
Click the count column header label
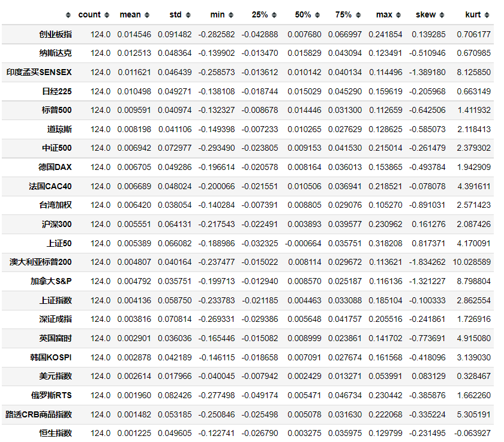coord(89,15)
